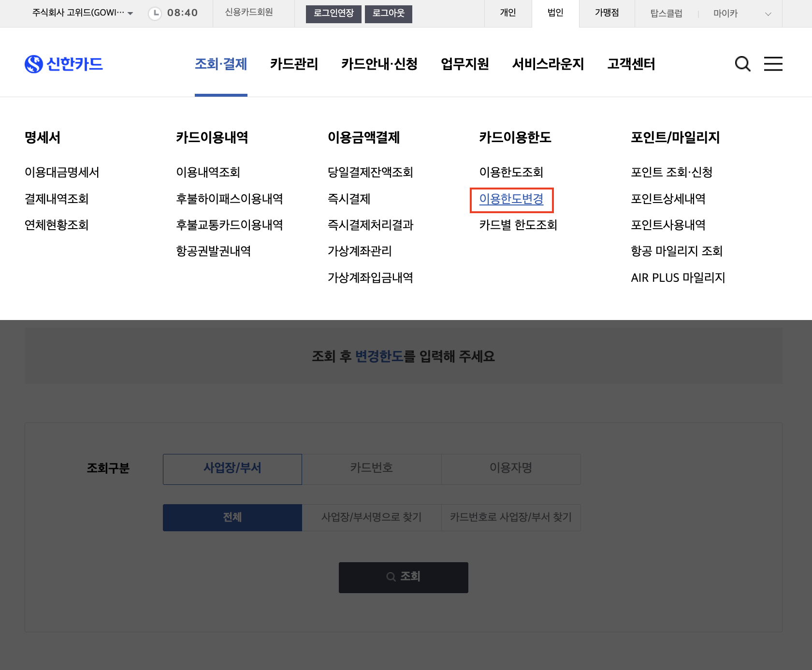Click the search magnifier icon

tap(743, 63)
